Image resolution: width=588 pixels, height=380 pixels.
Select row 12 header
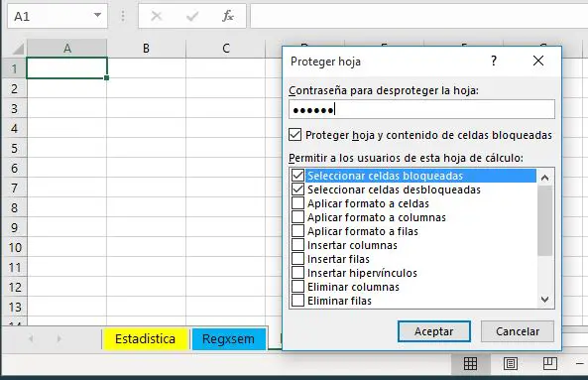click(14, 288)
